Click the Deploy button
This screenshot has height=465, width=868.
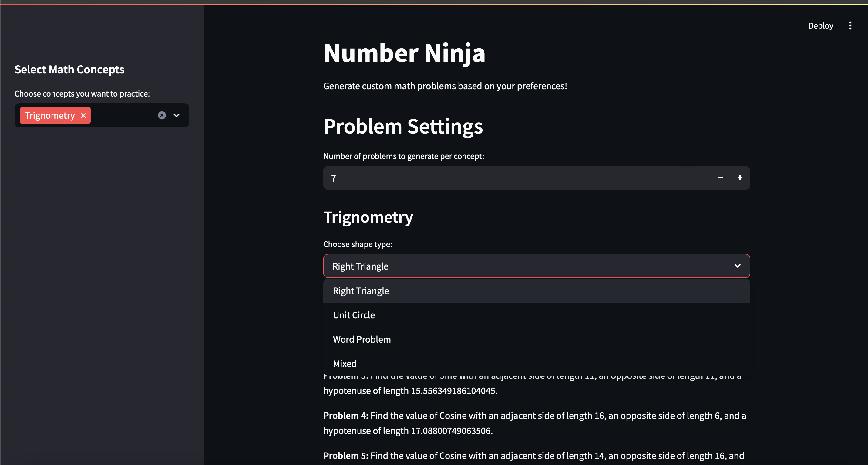click(820, 25)
